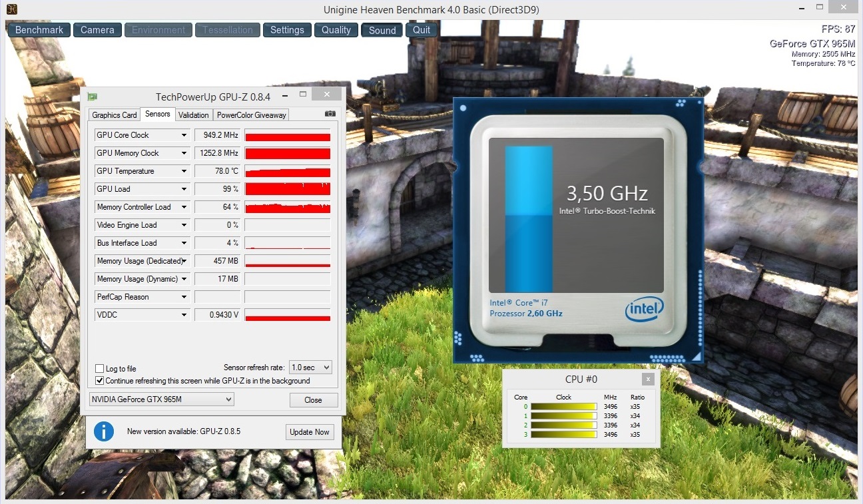The height and width of the screenshot is (504, 863).
Task: Click the Intel logo on the processor gadget
Action: (x=644, y=309)
